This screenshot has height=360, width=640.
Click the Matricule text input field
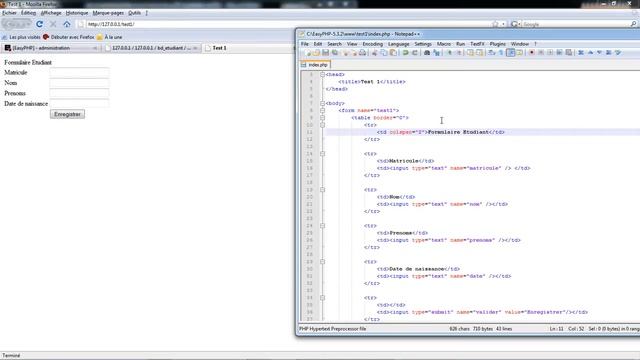click(x=79, y=73)
